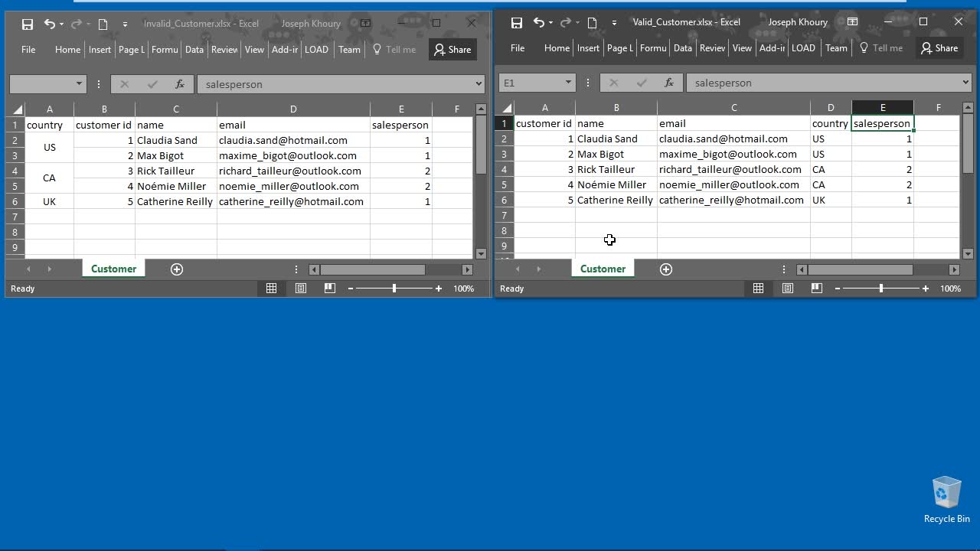The width and height of the screenshot is (980, 551).
Task: Click Share button in Invalid_Customer window
Action: pyautogui.click(x=452, y=50)
